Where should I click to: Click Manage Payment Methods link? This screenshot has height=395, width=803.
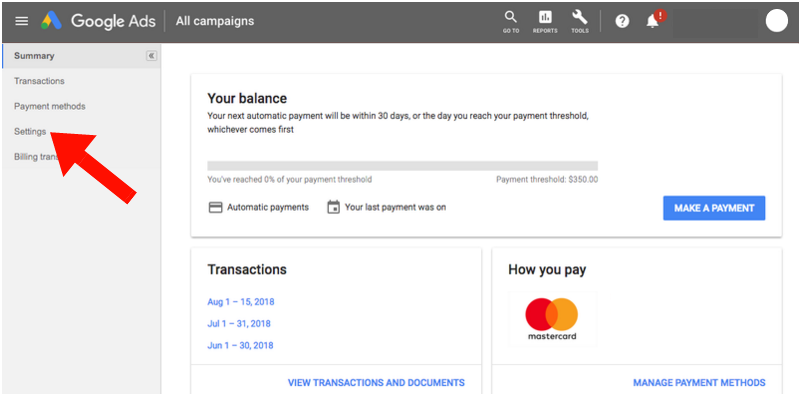pos(699,383)
